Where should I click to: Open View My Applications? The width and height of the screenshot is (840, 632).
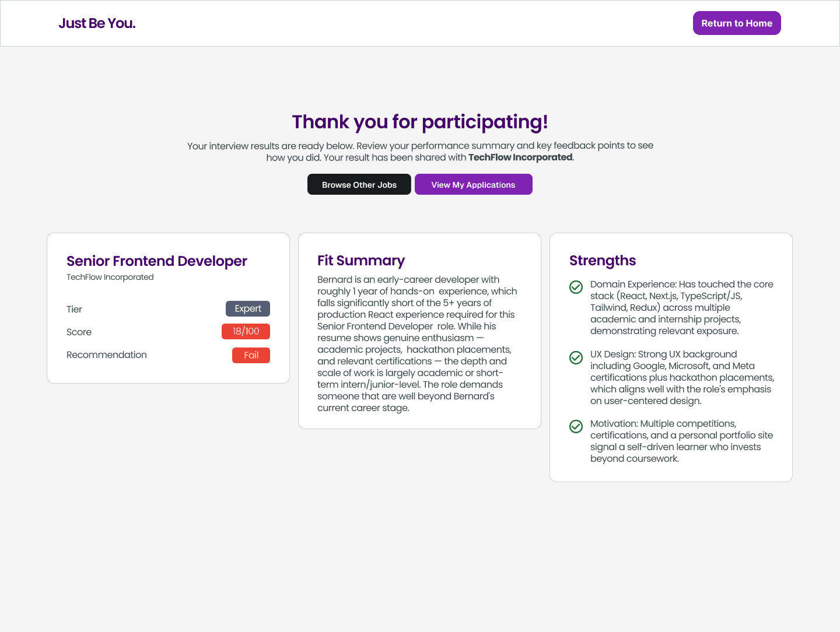[x=474, y=184]
